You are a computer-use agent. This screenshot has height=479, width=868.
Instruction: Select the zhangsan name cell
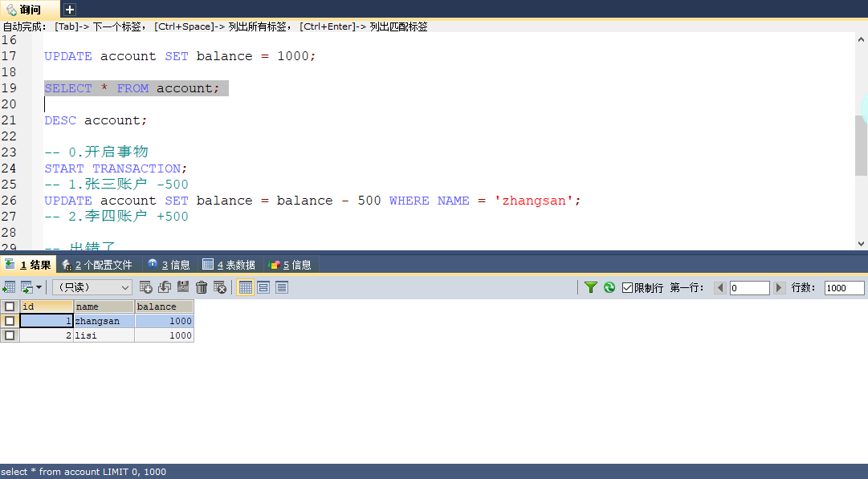104,321
